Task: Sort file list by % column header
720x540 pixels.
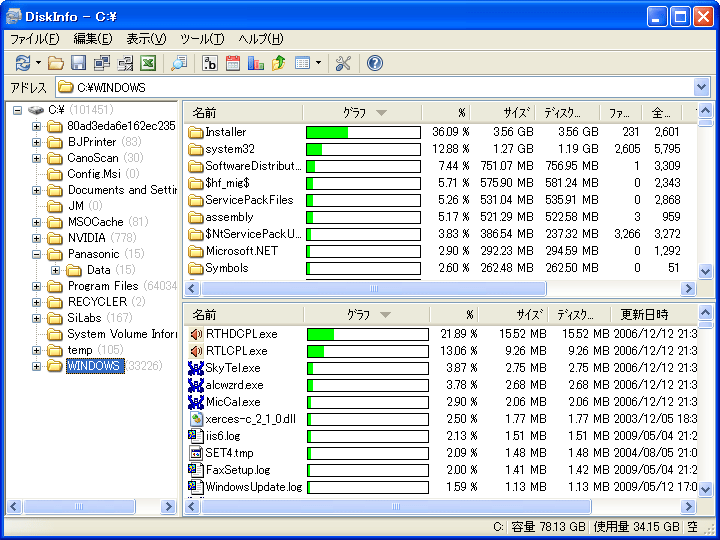Action: click(454, 315)
